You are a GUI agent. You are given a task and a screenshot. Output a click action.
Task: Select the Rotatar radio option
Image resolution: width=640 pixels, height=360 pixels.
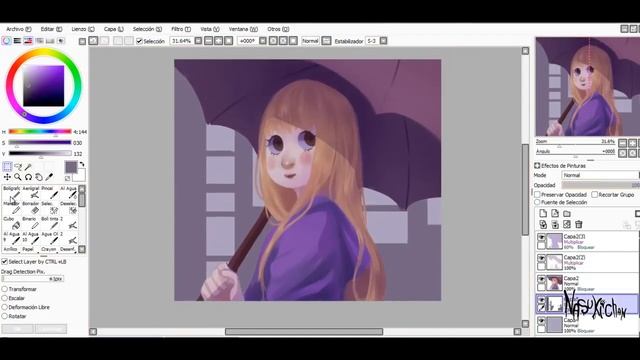click(x=4, y=316)
